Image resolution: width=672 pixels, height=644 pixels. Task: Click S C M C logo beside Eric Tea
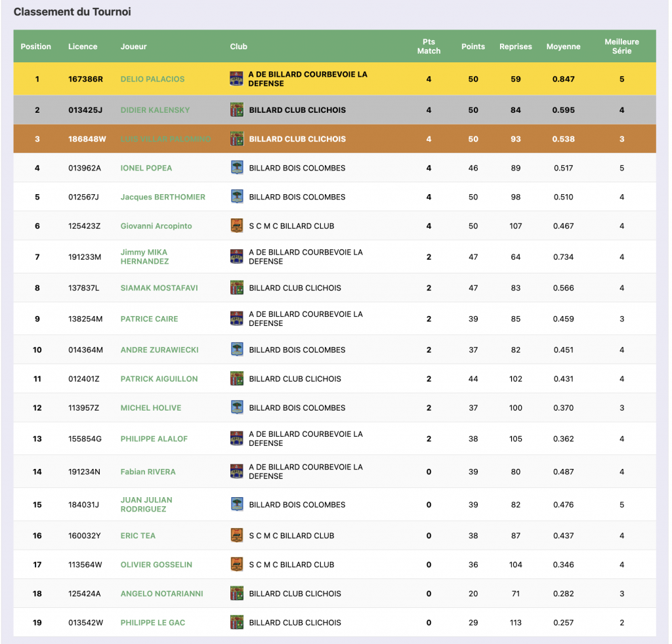[237, 536]
